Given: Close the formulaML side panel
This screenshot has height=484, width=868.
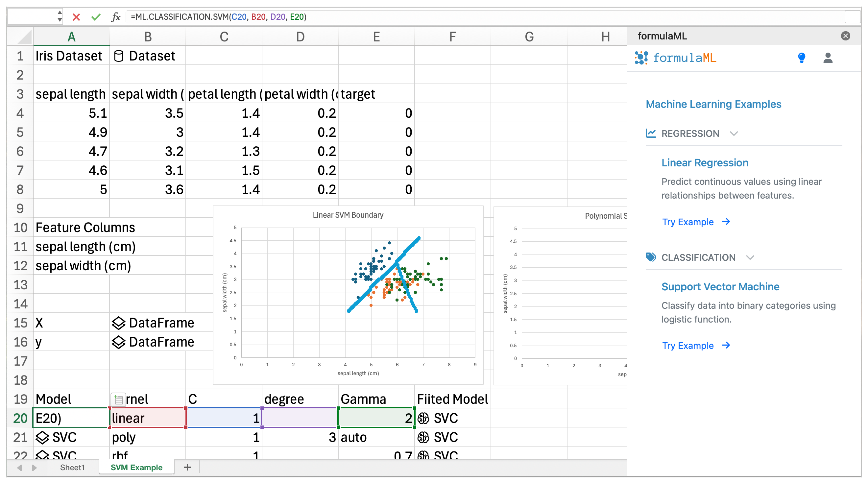Looking at the screenshot, I should coord(845,36).
